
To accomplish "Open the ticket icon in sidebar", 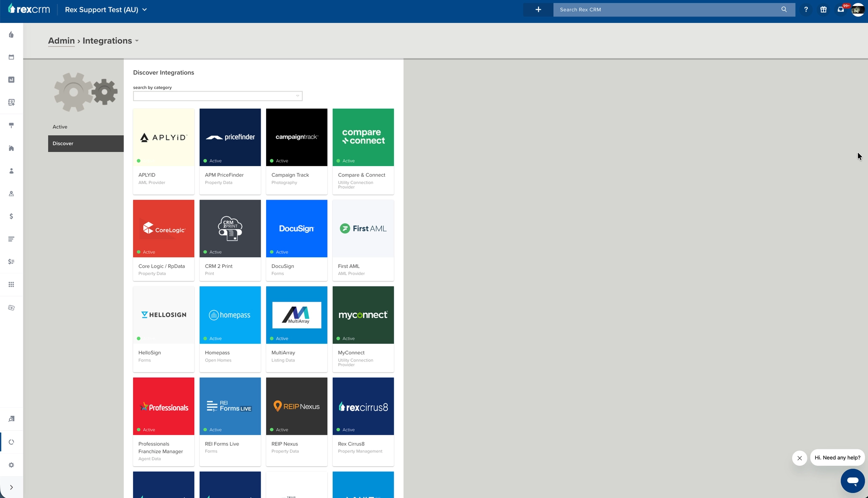I will [x=11, y=308].
